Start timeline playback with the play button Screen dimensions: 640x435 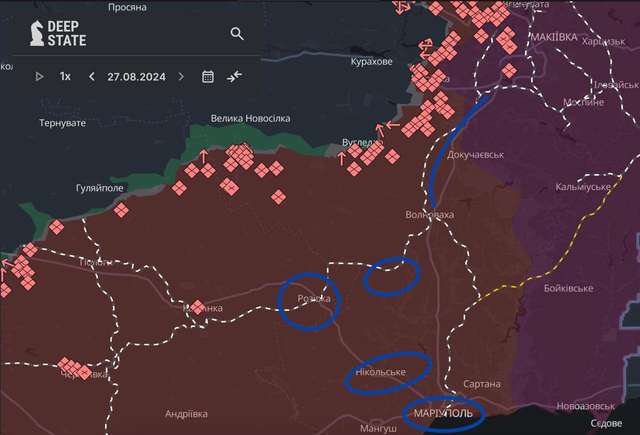point(40,76)
